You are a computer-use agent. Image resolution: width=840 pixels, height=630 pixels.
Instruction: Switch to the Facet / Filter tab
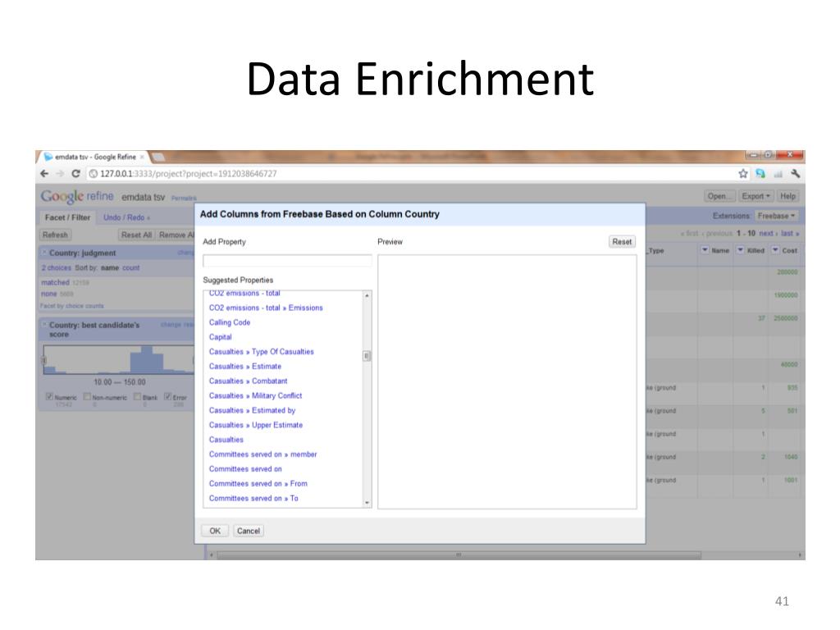point(67,217)
